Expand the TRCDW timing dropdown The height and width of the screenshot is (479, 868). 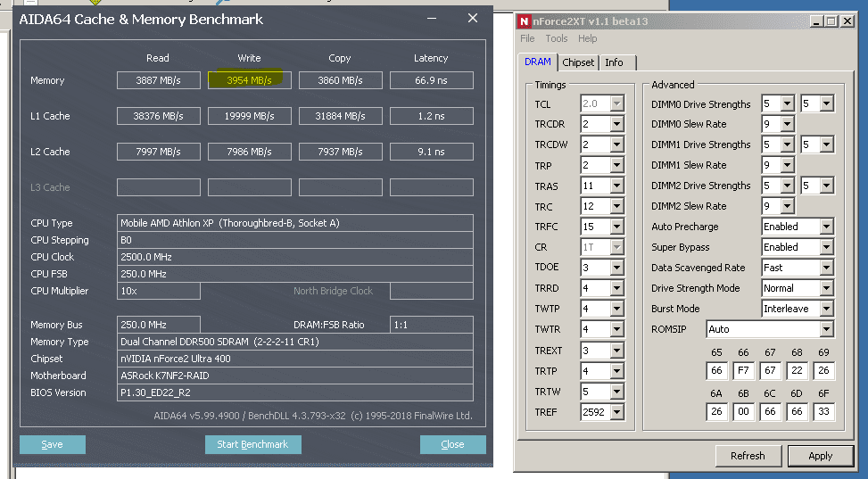point(616,145)
